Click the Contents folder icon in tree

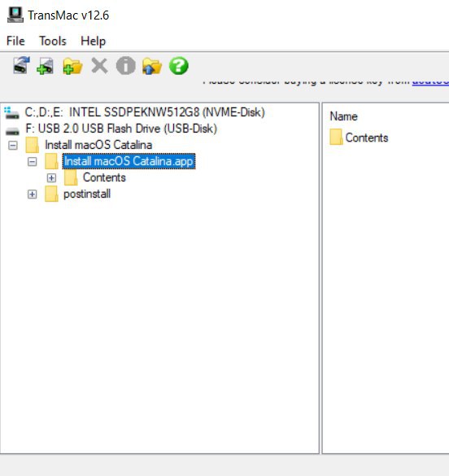tap(71, 177)
